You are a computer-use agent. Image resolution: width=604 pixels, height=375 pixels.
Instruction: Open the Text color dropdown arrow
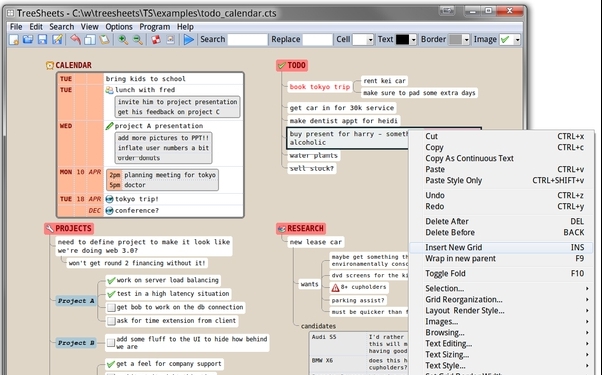point(413,40)
